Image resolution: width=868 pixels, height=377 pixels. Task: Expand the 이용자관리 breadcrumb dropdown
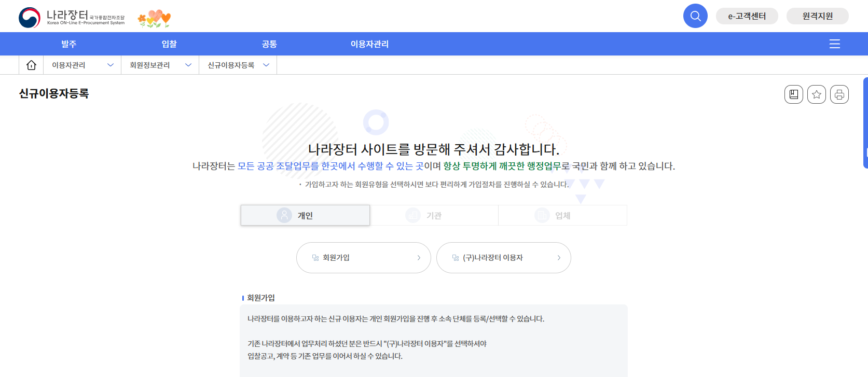[x=82, y=65]
